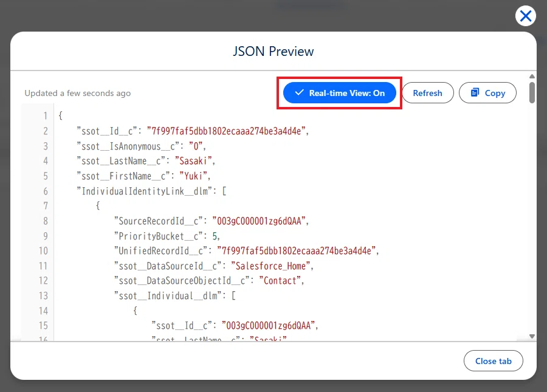
Task: Click the JSON Preview heading
Action: click(273, 51)
